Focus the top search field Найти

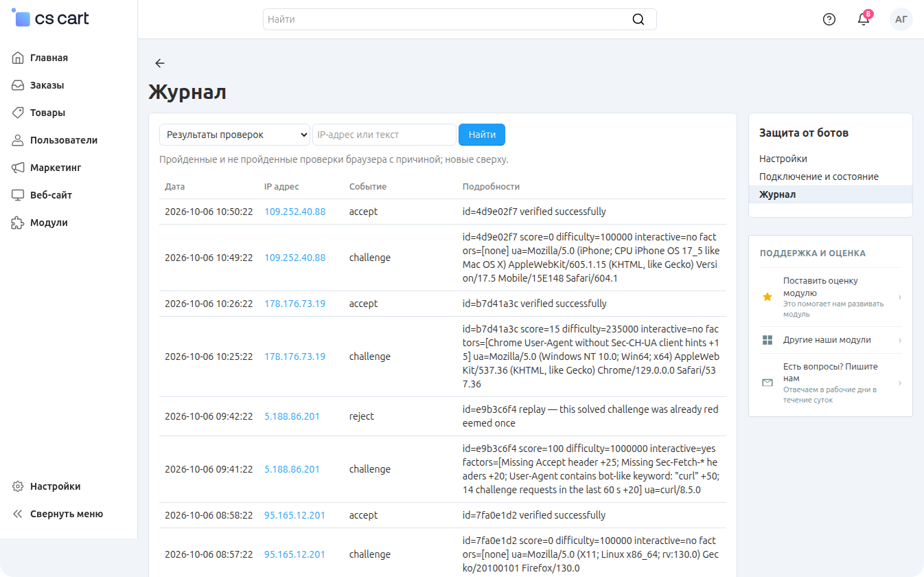click(x=460, y=19)
